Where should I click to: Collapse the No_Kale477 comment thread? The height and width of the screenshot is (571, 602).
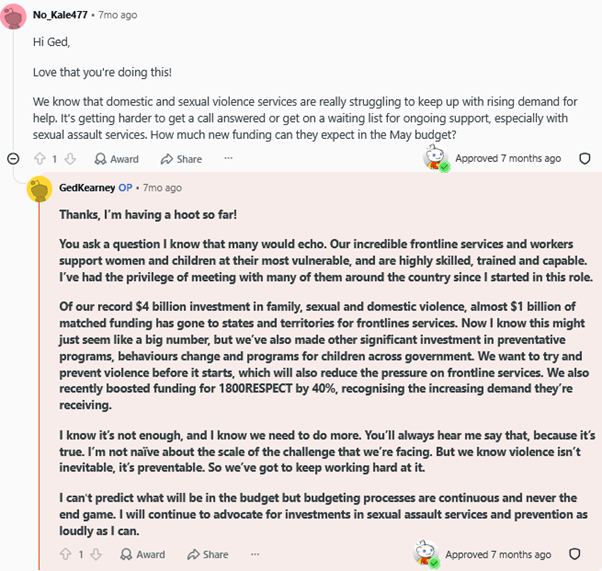pos(13,158)
